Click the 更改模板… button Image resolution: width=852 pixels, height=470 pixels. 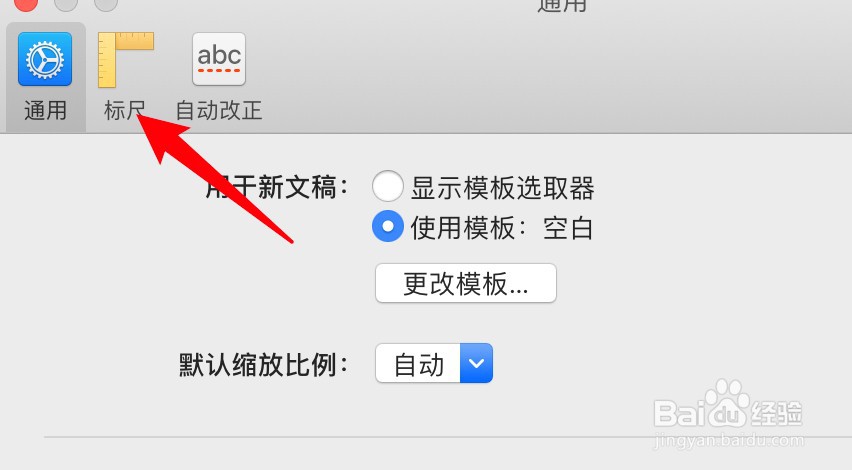click(x=466, y=283)
